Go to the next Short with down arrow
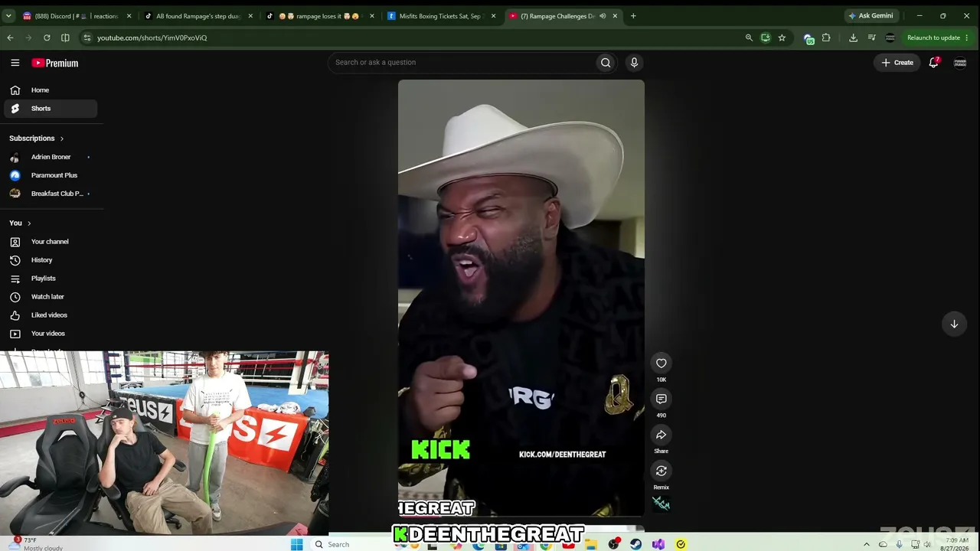 [954, 324]
